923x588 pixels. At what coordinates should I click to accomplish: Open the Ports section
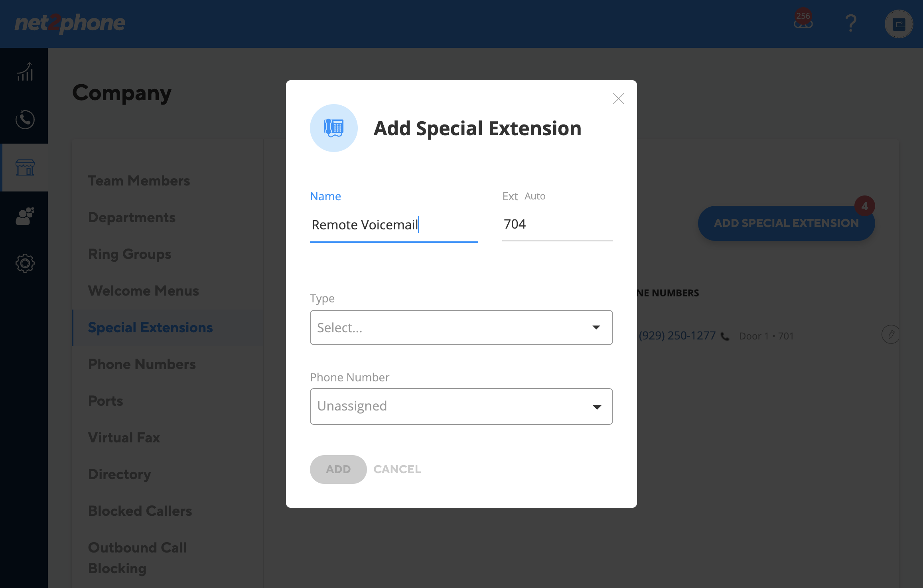105,401
